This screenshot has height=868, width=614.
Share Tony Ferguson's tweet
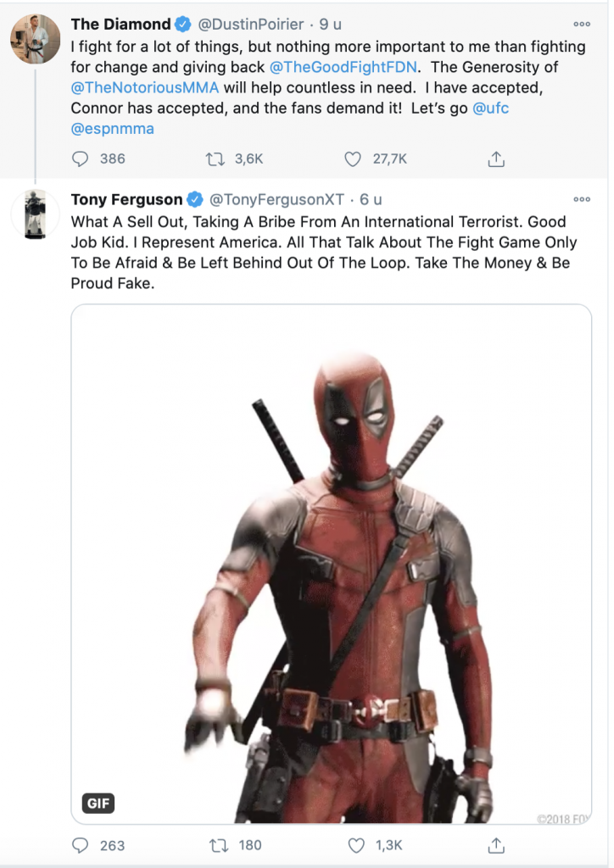tap(496, 845)
